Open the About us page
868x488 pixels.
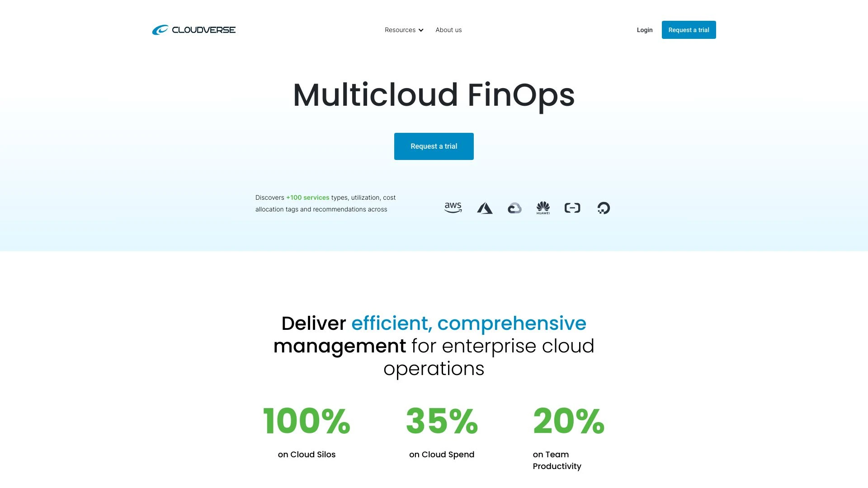coord(448,30)
